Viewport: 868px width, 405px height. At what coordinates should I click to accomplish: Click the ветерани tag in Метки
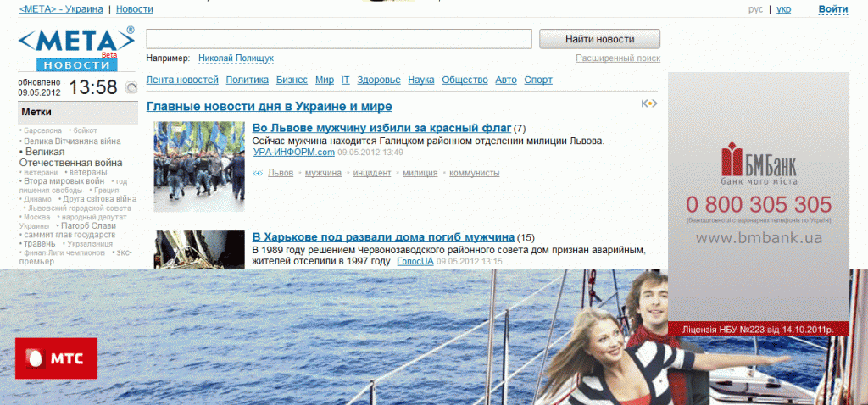point(41,173)
